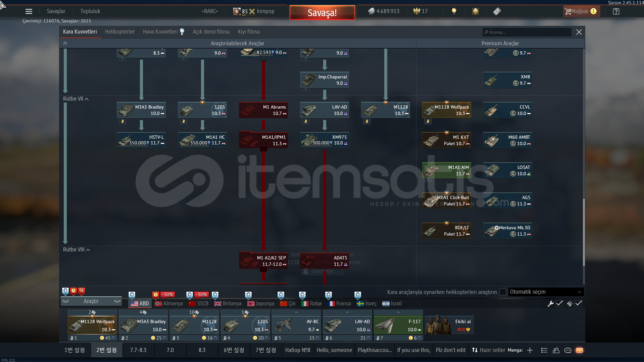Viewport: 644px width, 362px height.
Task: Switch to the 1번 설정 preset
Action: pyautogui.click(x=75, y=350)
